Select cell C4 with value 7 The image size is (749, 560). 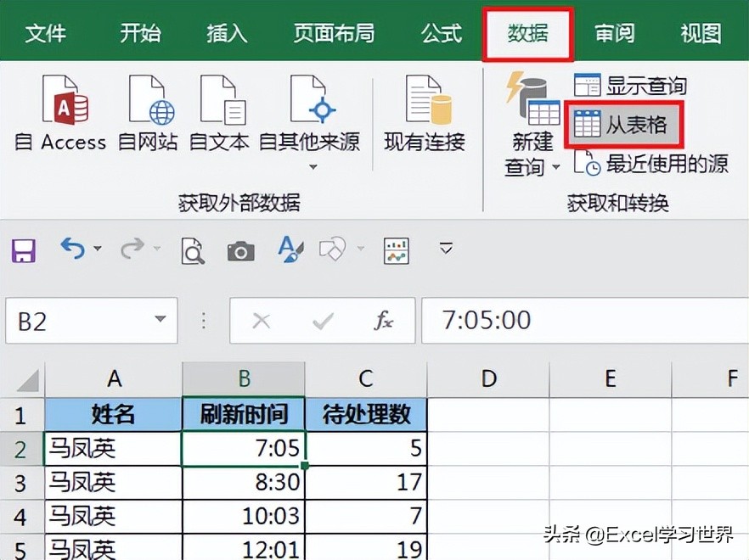tap(366, 517)
